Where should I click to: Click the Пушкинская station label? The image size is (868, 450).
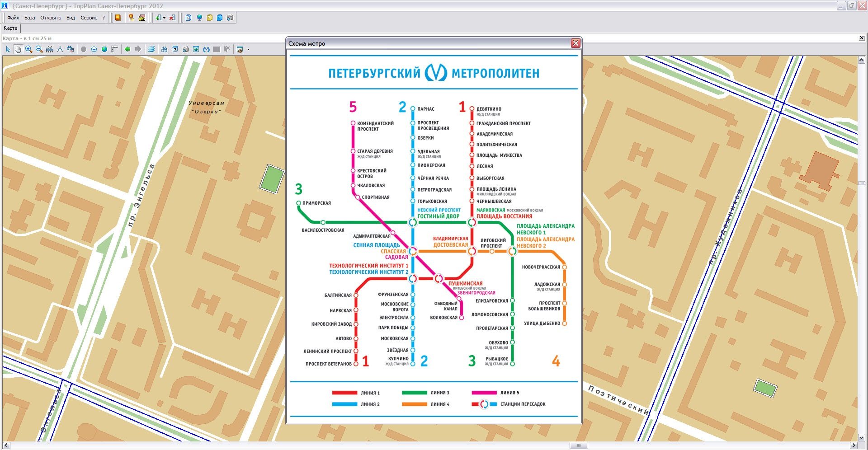pos(465,283)
